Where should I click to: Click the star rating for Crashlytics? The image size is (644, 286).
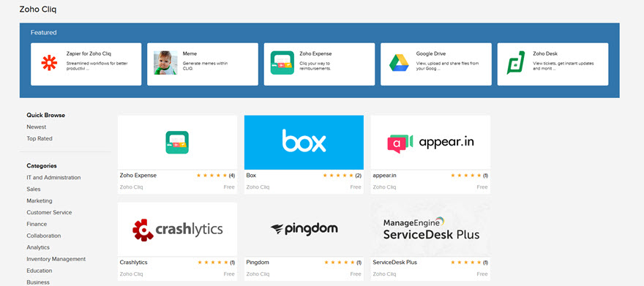coord(213,262)
